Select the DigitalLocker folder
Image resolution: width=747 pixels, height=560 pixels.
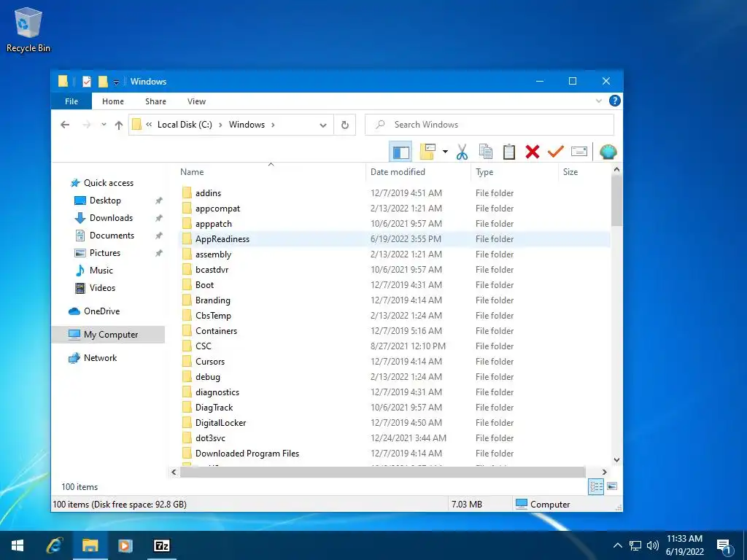click(x=220, y=423)
